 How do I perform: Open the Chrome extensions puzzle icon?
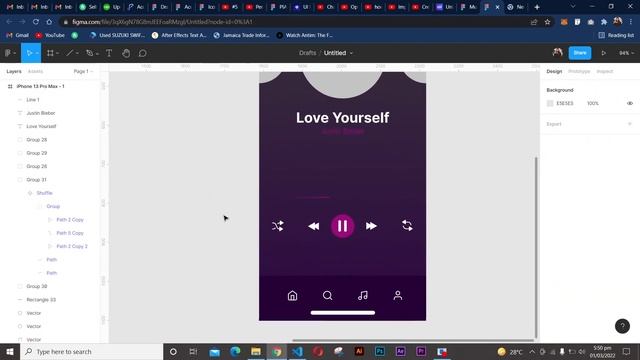pos(604,22)
